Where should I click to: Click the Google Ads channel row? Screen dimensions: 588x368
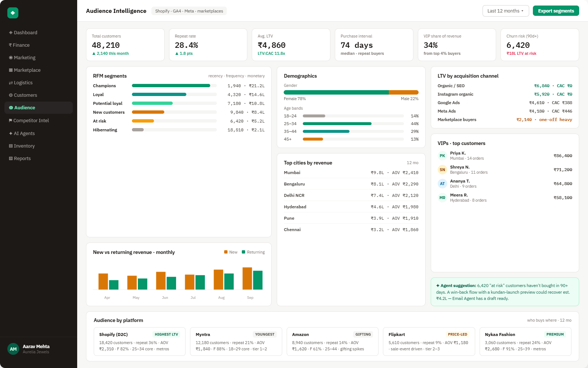pyautogui.click(x=505, y=103)
